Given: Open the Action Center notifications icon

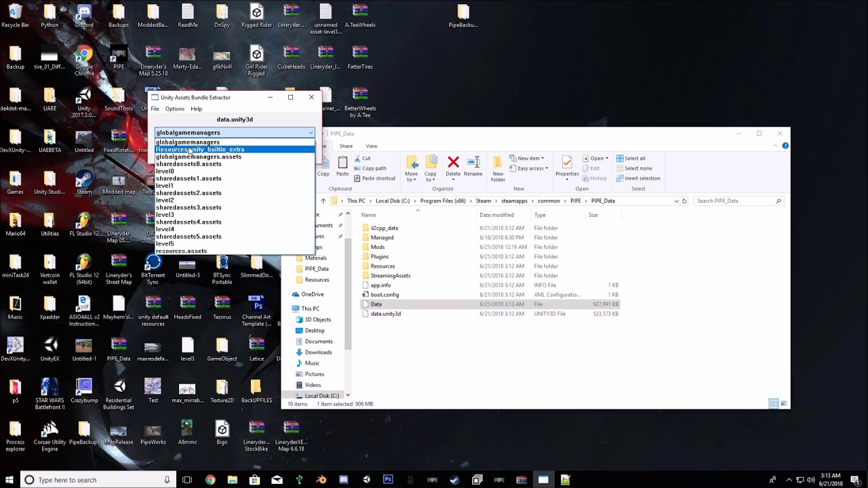Looking at the screenshot, I should [856, 480].
